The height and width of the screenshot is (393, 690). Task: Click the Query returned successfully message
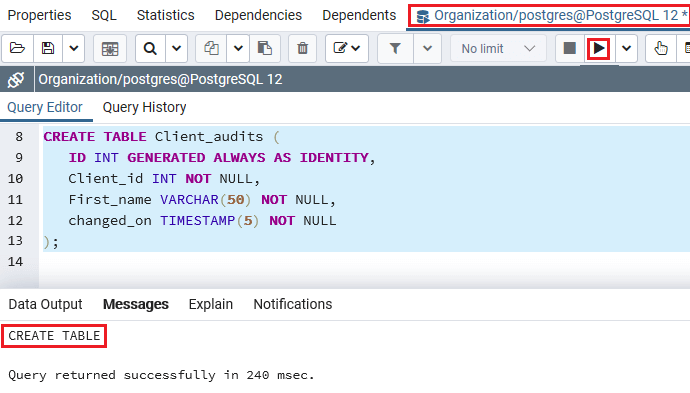pyautogui.click(x=161, y=375)
